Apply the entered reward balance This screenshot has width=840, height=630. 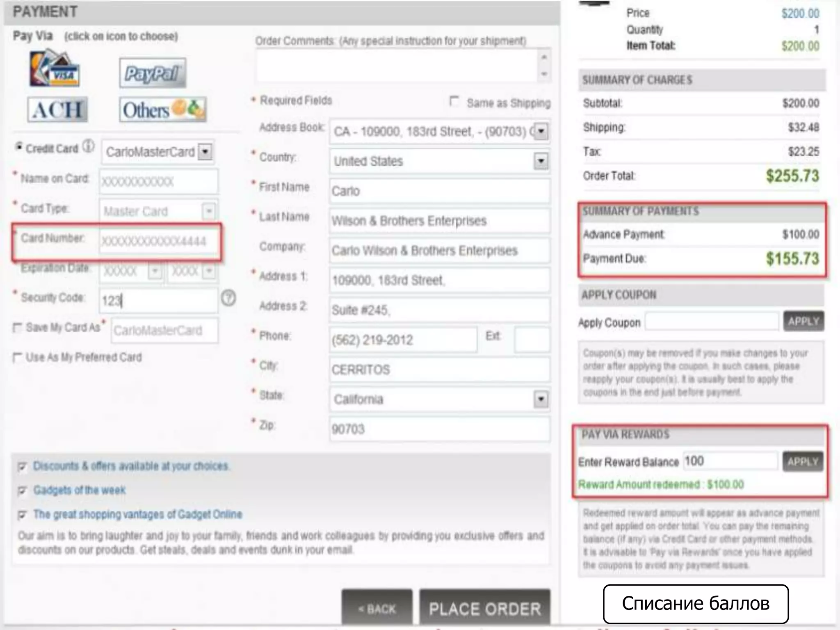(803, 462)
